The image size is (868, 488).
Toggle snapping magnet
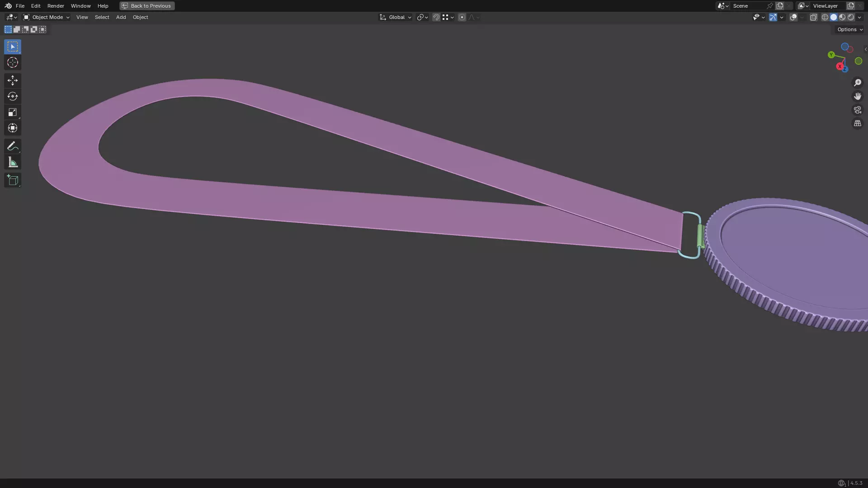[436, 17]
